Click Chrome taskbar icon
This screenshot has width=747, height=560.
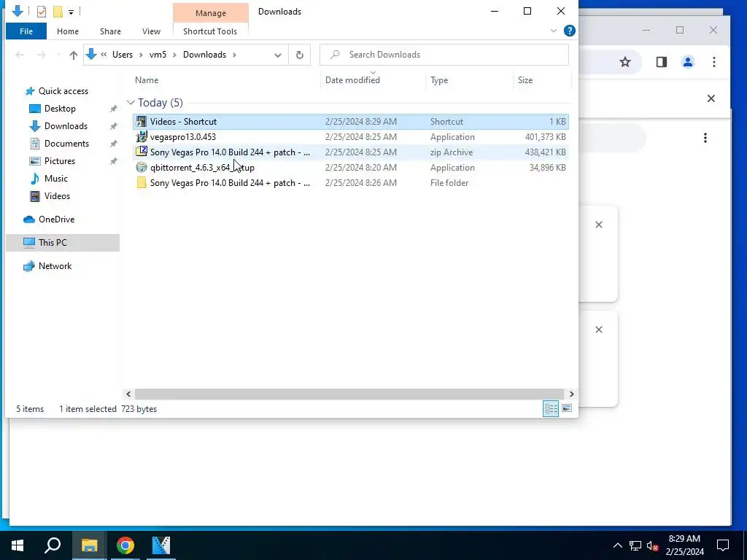pyautogui.click(x=125, y=545)
